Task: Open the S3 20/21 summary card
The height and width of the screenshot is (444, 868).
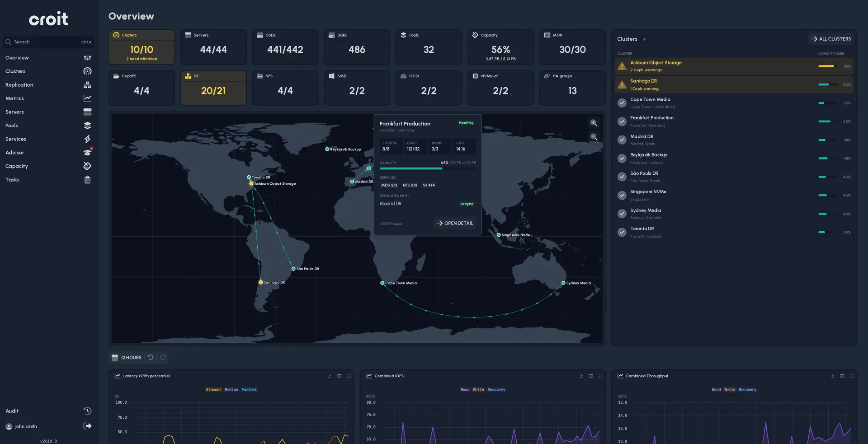Action: point(213,88)
